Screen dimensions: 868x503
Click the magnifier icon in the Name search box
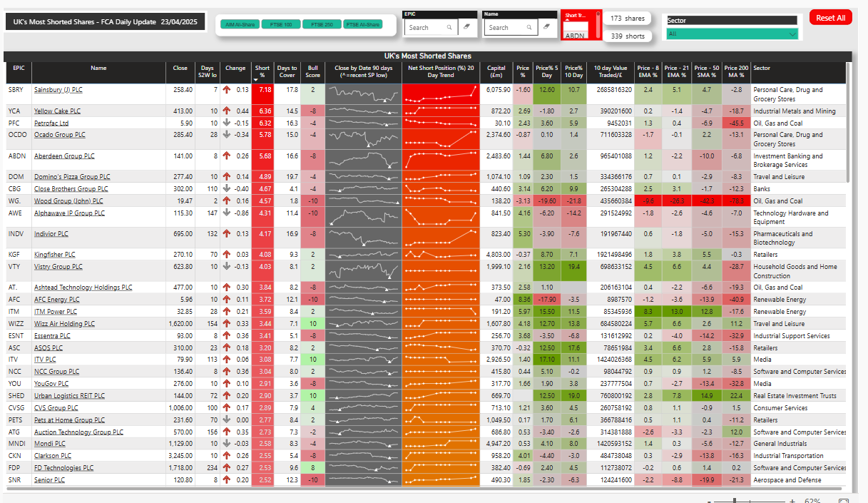529,27
